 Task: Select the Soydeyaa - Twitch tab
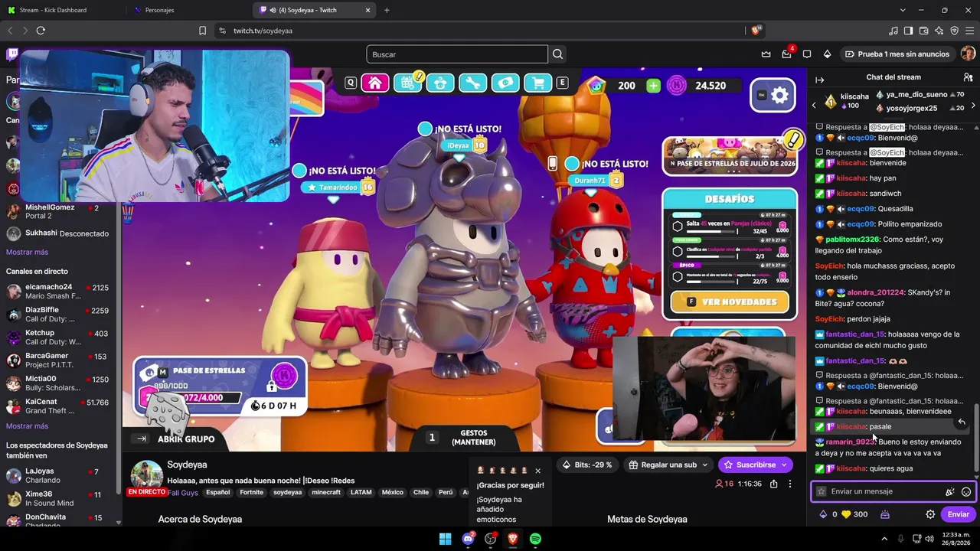pyautogui.click(x=314, y=10)
